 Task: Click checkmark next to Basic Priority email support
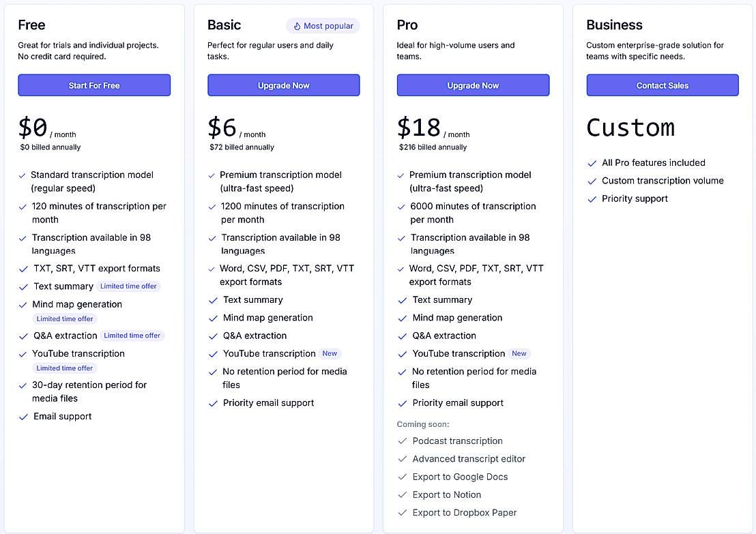coord(213,403)
